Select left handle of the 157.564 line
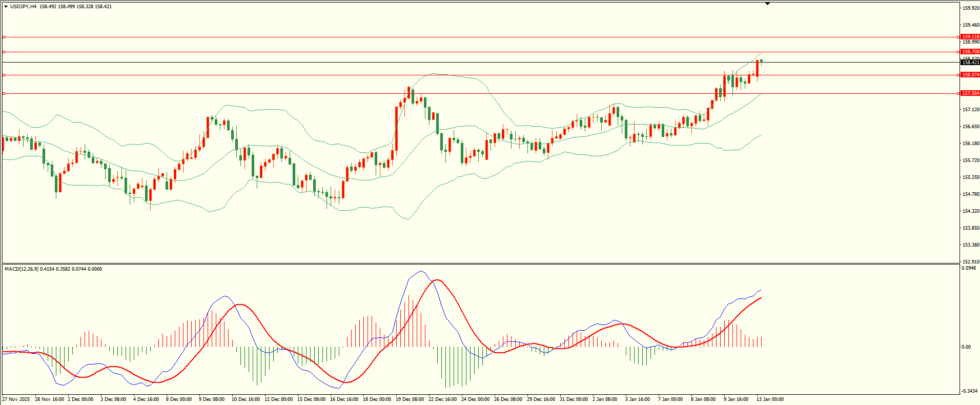This screenshot has width=980, height=405. point(4,93)
